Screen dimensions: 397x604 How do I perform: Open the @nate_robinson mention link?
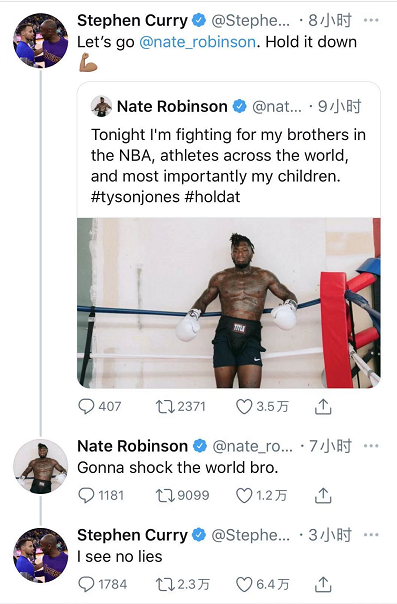[x=197, y=42]
